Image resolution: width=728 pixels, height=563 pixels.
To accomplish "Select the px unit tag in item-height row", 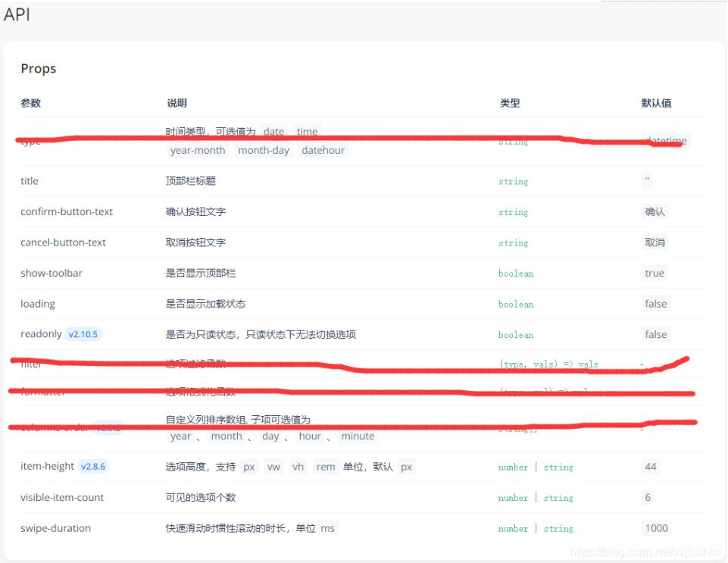I will (248, 466).
